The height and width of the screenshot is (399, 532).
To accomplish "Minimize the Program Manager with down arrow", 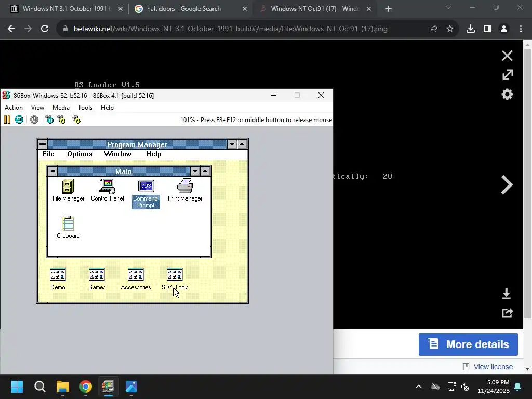I will 232,144.
